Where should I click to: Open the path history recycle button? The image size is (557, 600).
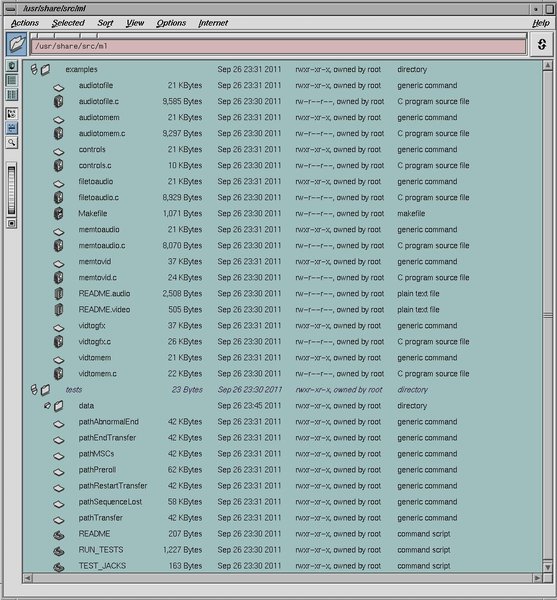542,44
